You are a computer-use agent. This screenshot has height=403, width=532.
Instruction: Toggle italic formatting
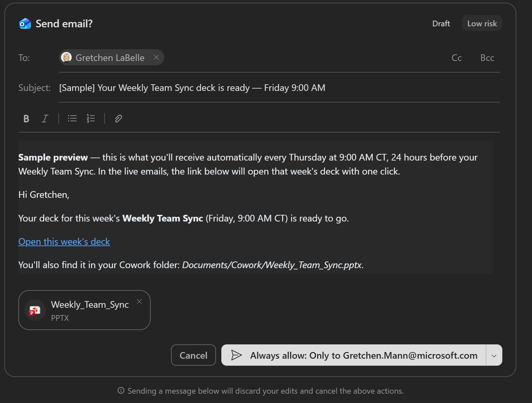coord(45,119)
